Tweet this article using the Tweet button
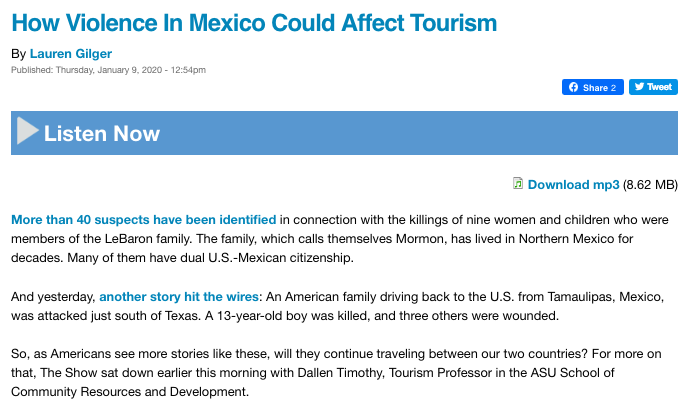The height and width of the screenshot is (412, 686). pos(653,87)
